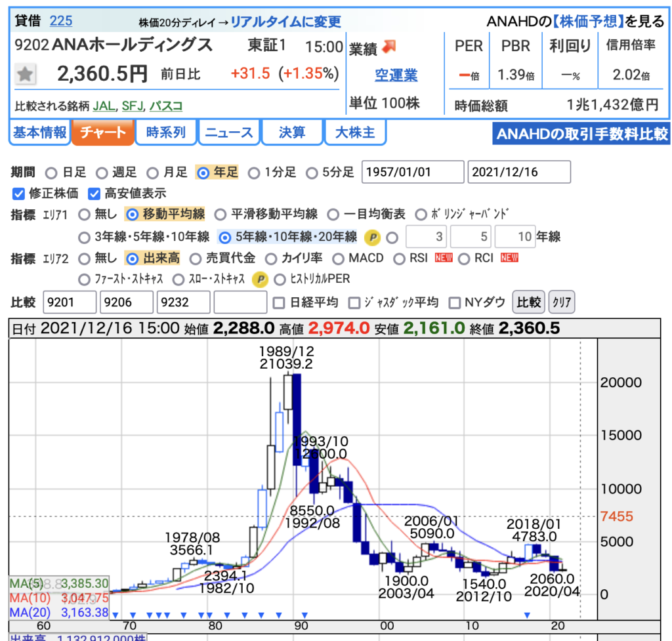Click the end date field 2021/12/16

click(x=519, y=172)
